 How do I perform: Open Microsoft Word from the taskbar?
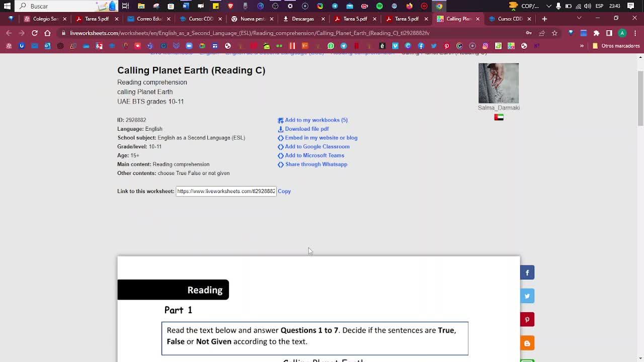pyautogui.click(x=186, y=6)
